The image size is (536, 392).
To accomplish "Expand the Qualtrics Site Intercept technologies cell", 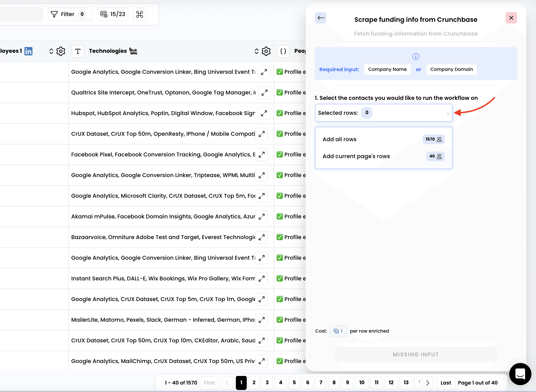I will pyautogui.click(x=264, y=93).
